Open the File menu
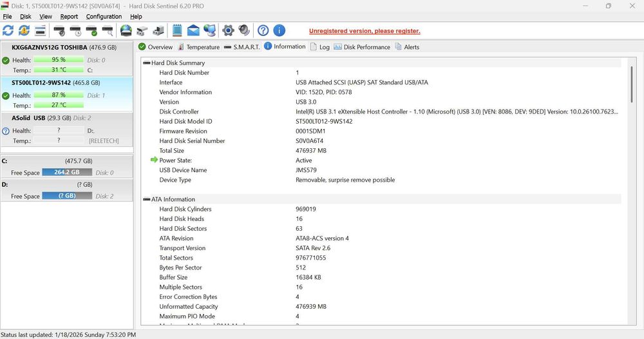Image resolution: width=644 pixels, height=339 pixels. click(7, 17)
